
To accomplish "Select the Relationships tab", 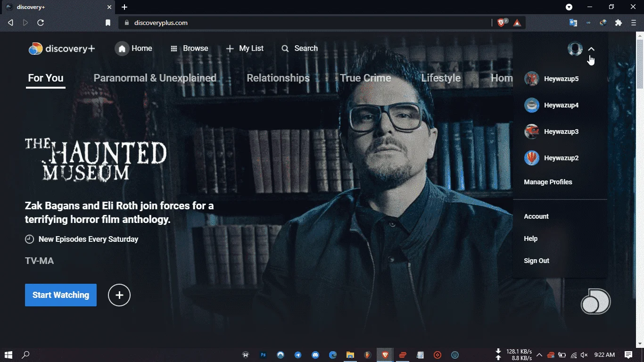I will [x=278, y=78].
